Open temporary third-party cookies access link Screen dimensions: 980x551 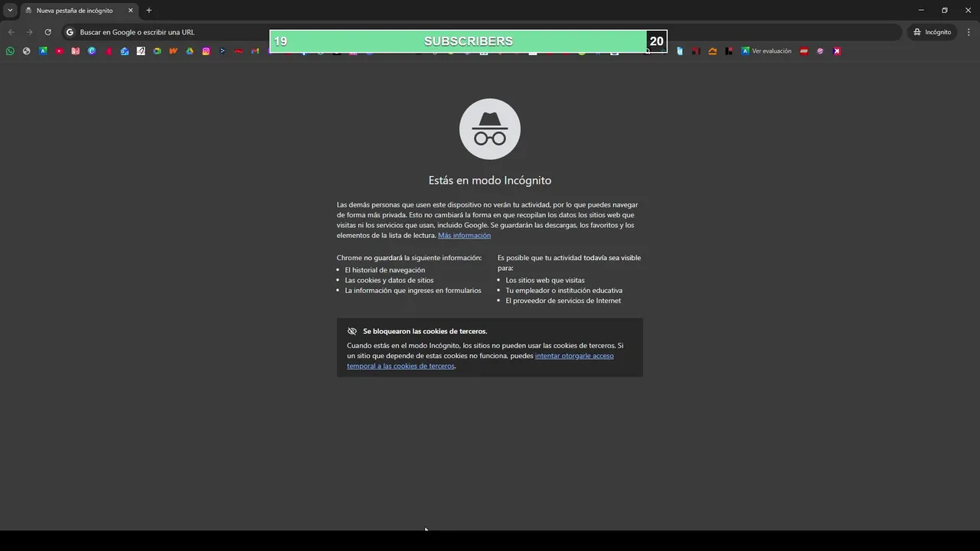480,360
